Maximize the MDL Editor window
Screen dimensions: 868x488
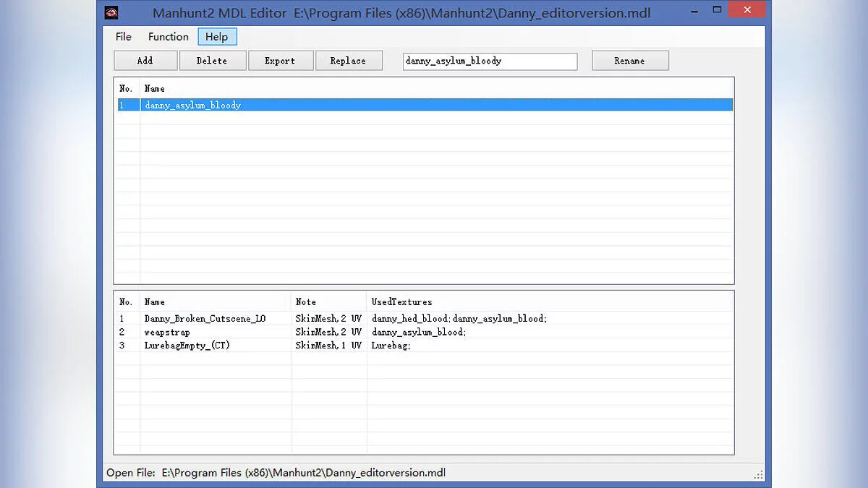pos(717,10)
